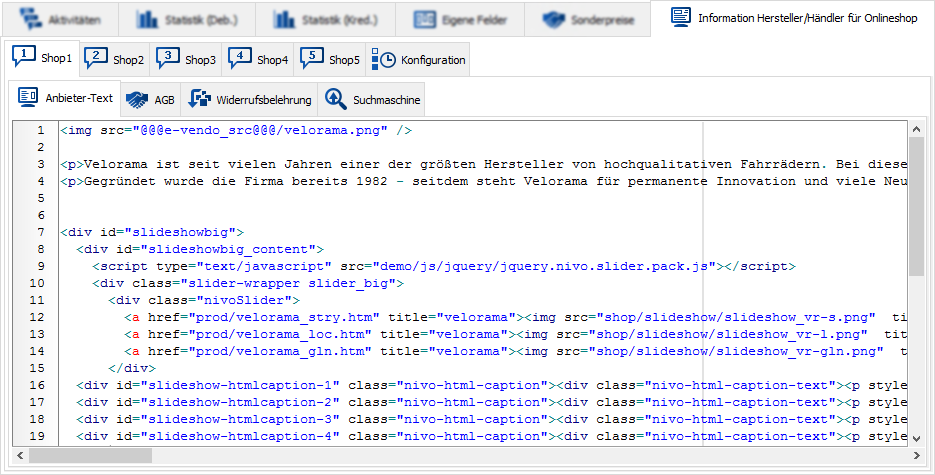935x475 pixels.
Task: Click the Statistik (Kred.) bar chart icon
Action: click(x=284, y=20)
